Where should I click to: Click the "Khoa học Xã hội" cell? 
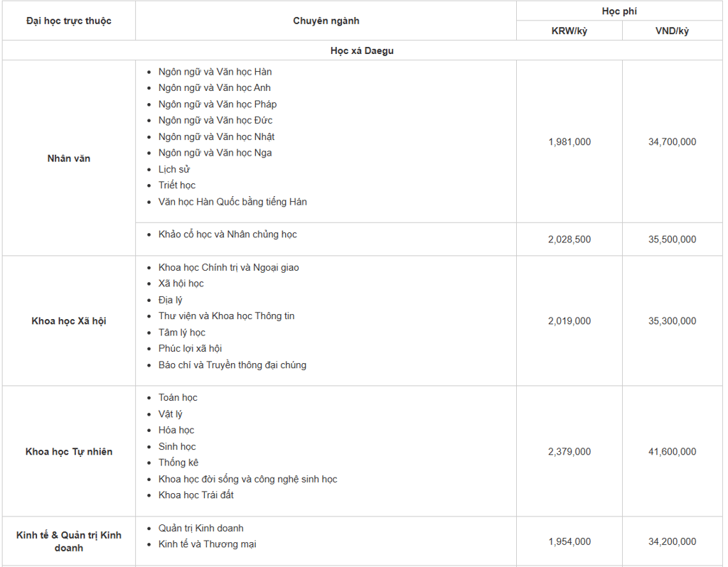coord(69,321)
